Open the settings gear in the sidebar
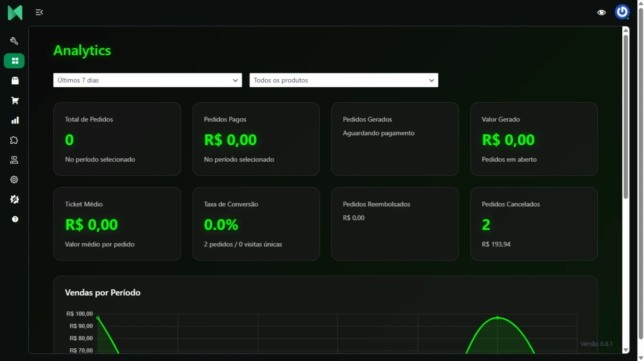The height and width of the screenshot is (361, 644). [x=14, y=180]
